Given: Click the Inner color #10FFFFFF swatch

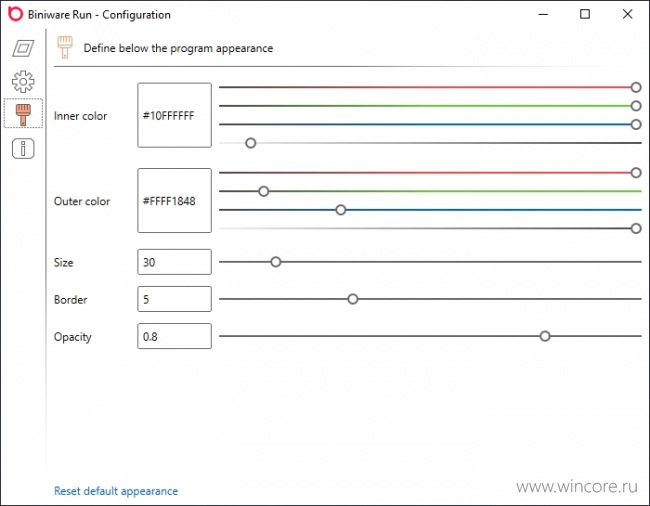Looking at the screenshot, I should tap(175, 115).
